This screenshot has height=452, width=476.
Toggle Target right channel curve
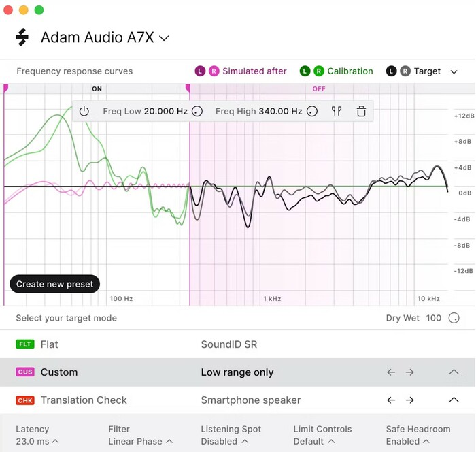click(x=405, y=71)
